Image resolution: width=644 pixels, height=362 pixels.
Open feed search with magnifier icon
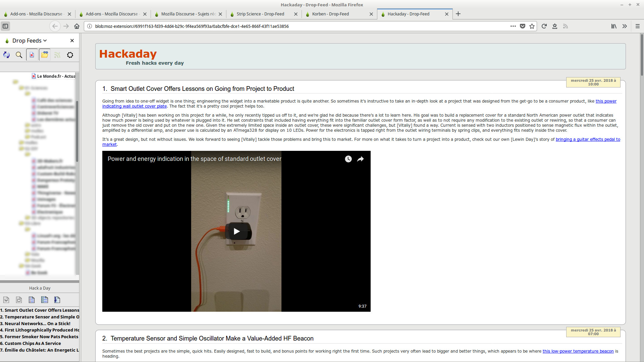19,55
